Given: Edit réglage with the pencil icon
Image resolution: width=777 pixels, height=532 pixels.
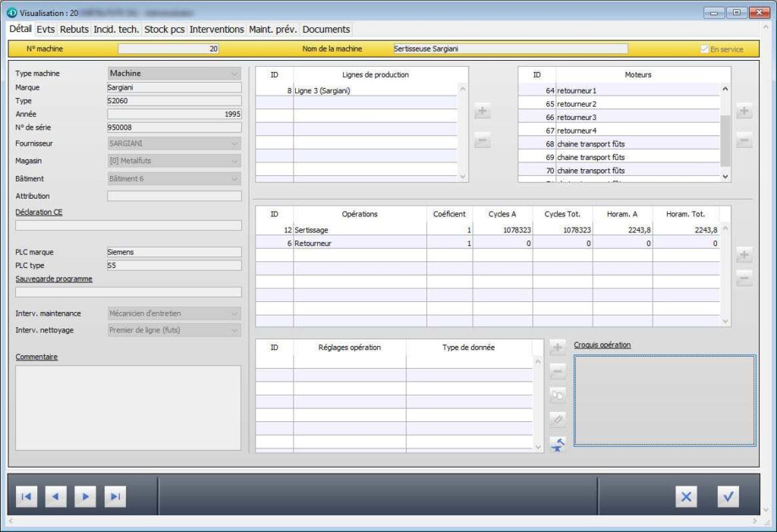Looking at the screenshot, I should point(558,420).
